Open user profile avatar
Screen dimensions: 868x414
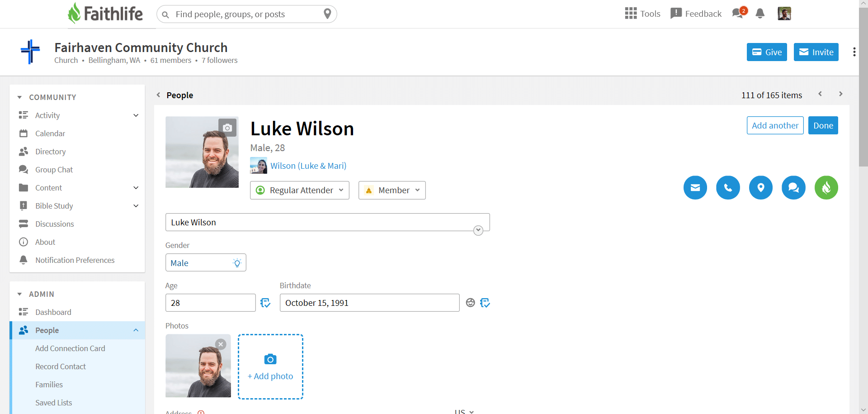784,14
